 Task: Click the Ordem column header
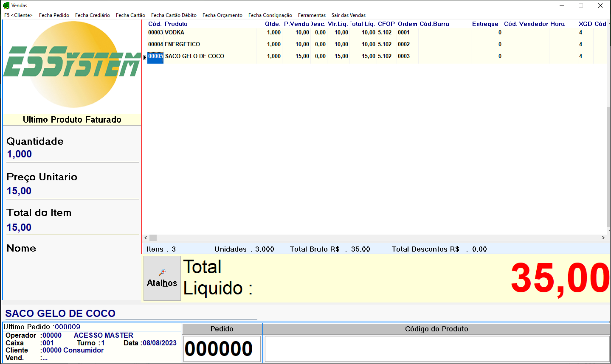click(408, 24)
